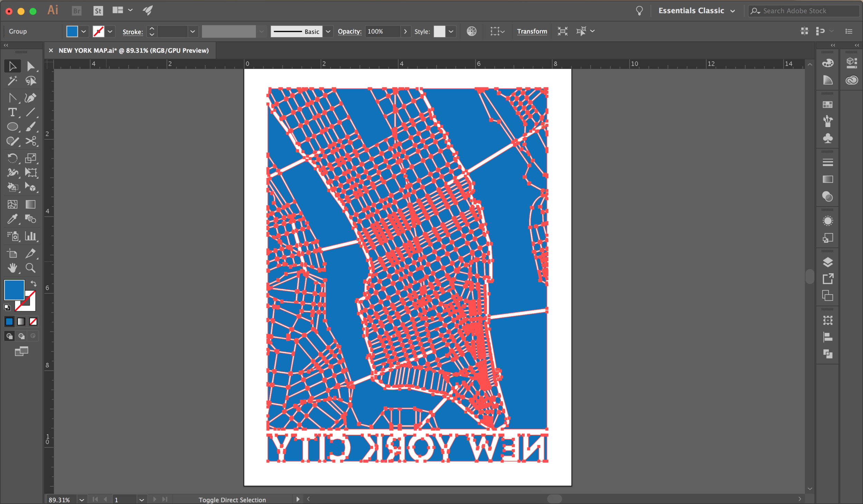Change the screen mode
Screen dimensions: 863x504
pos(21,351)
